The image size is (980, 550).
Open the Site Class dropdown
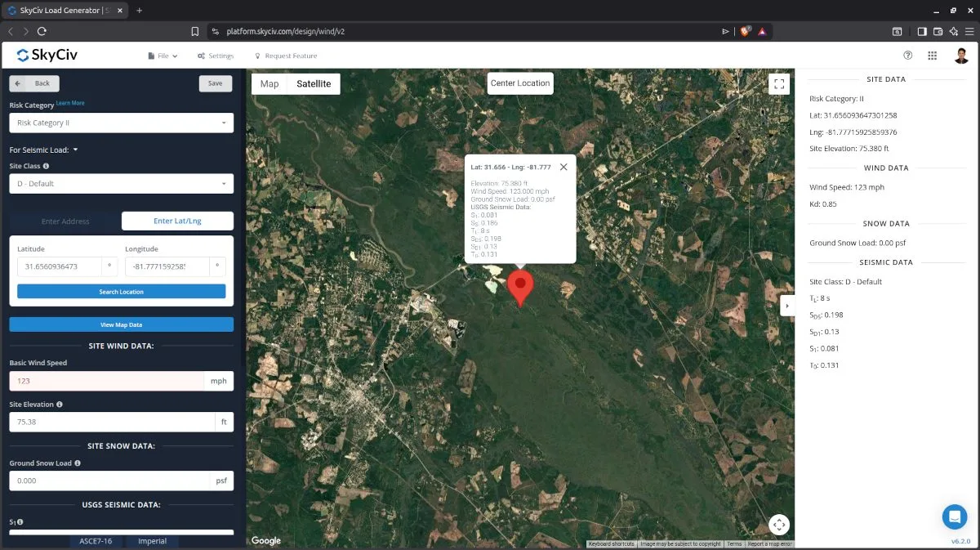tap(121, 184)
